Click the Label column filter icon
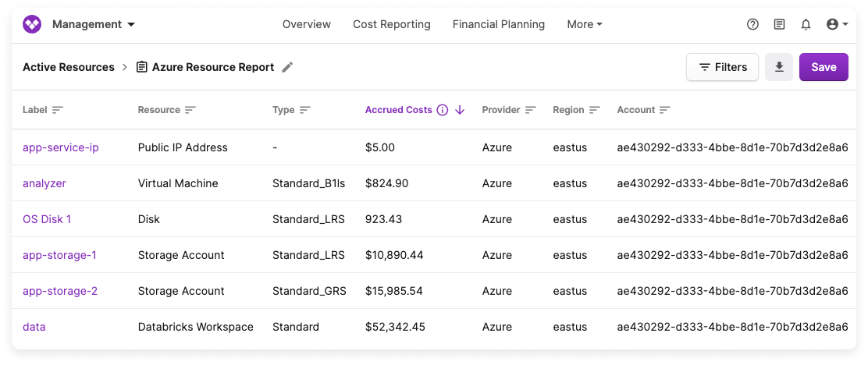Image resolution: width=868 pixels, height=365 pixels. coord(57,110)
